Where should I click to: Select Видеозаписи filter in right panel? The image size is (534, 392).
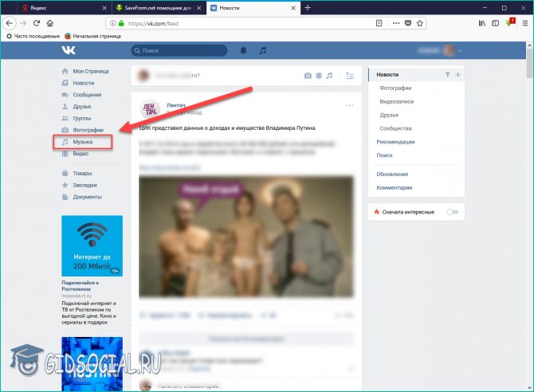[x=396, y=101]
